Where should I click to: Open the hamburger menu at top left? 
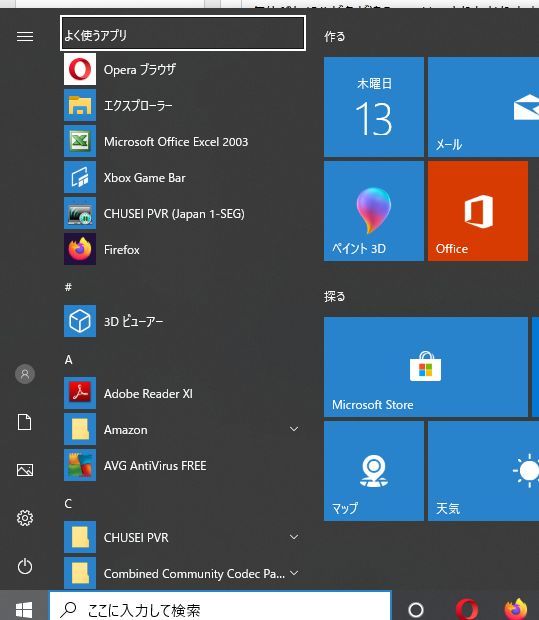coord(25,37)
